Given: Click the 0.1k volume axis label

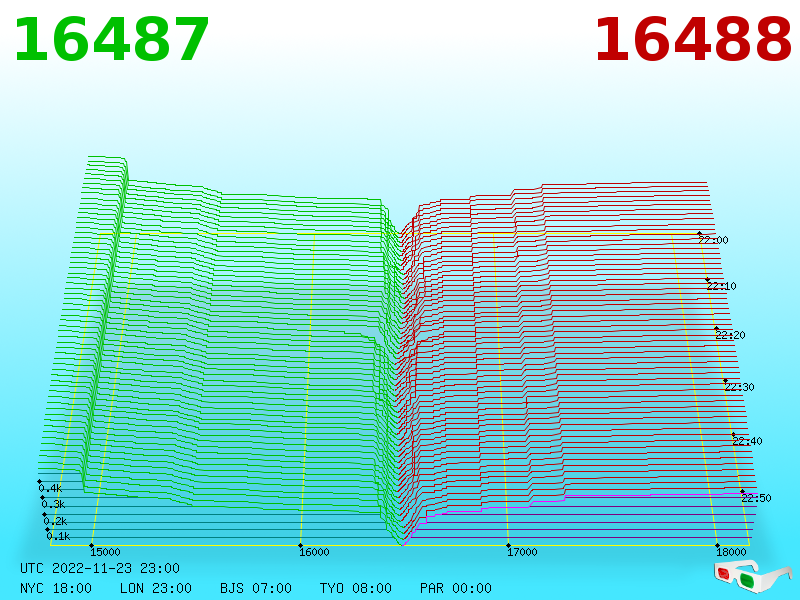Looking at the screenshot, I should [58, 536].
